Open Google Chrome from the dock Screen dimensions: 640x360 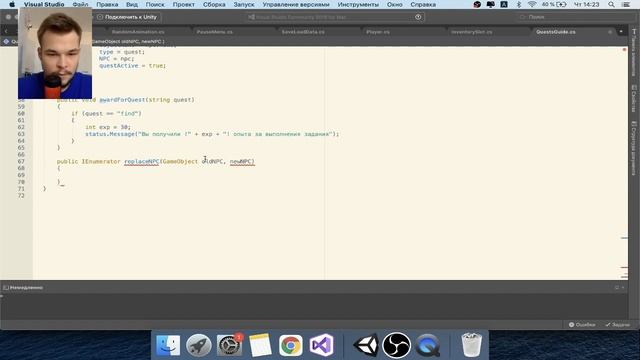[291, 345]
